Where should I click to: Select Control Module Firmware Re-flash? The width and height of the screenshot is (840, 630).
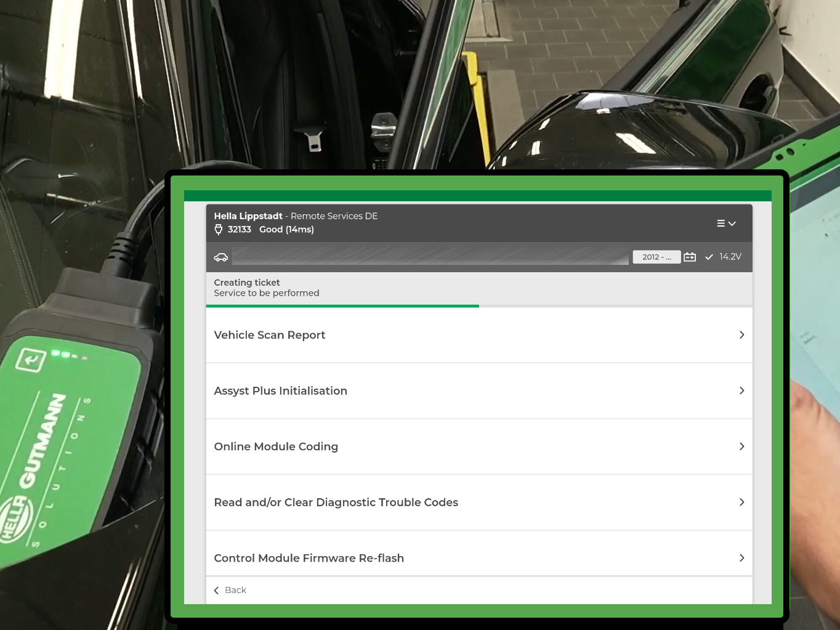(x=309, y=558)
